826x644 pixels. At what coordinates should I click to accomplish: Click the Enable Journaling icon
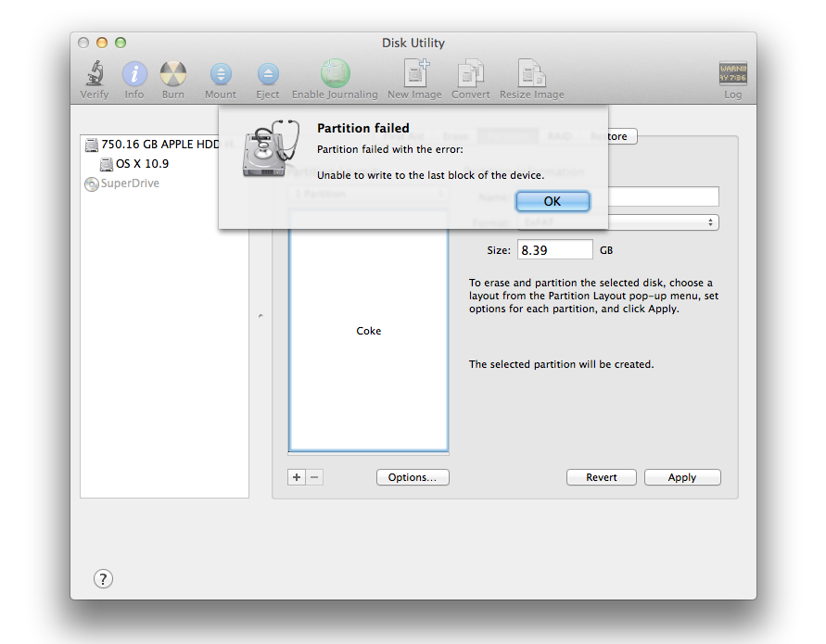click(x=334, y=74)
